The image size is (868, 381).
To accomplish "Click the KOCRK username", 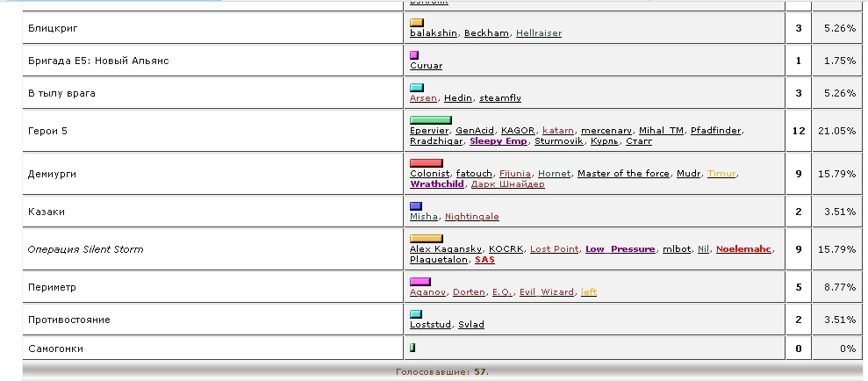I will point(506,249).
